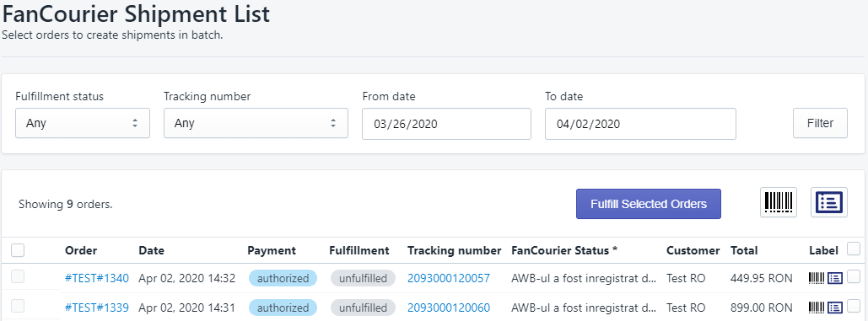Open order #TEST#1340 link
The width and height of the screenshot is (868, 321).
97,279
